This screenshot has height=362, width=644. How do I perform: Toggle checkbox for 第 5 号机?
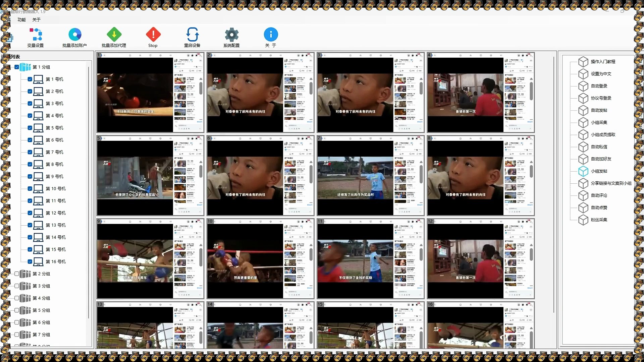tap(30, 128)
